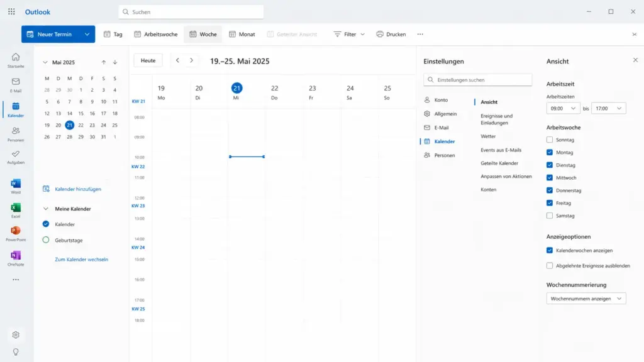Open the app launcher grid icon

pos(11,11)
